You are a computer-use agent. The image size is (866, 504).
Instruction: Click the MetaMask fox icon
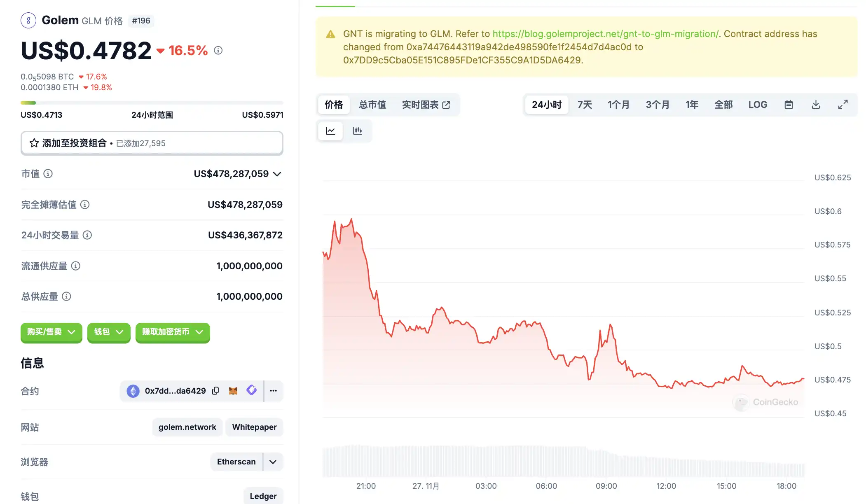coord(233,391)
